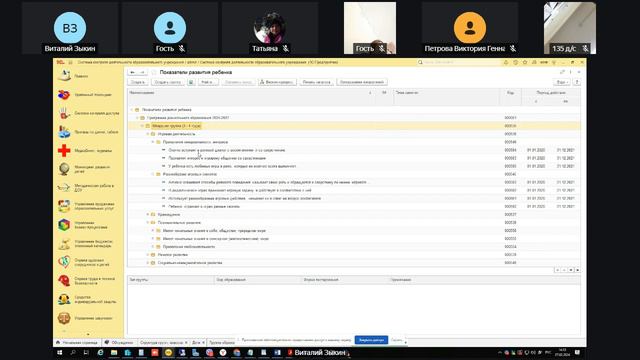Switch to the Обсуждения tab
The height and width of the screenshot is (360, 640).
119,342
